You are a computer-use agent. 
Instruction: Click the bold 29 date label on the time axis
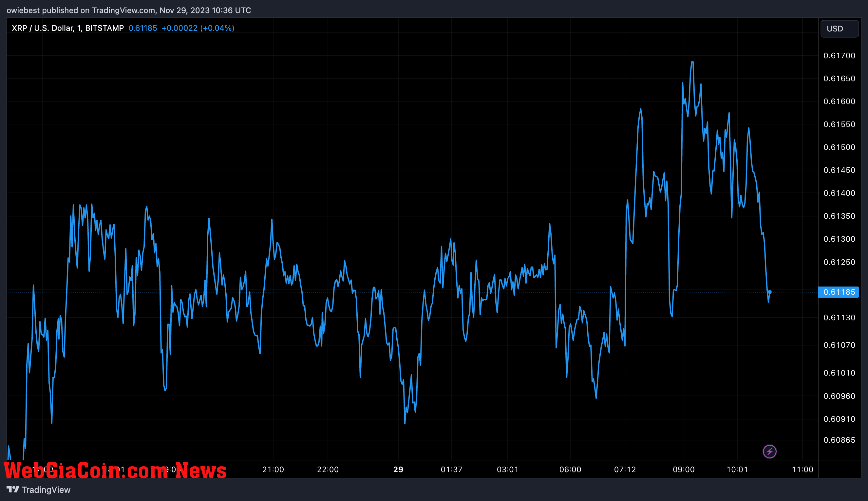[x=398, y=470]
